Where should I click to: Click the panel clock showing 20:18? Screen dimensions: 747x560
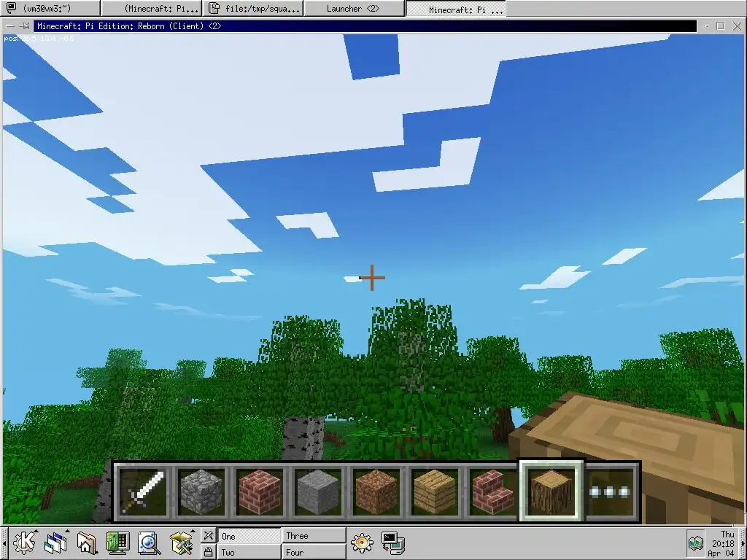click(x=723, y=543)
